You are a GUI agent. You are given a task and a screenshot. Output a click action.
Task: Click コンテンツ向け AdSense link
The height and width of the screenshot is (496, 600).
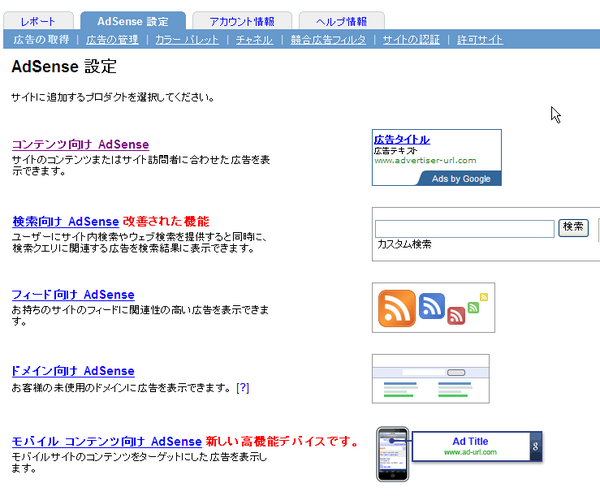coord(80,144)
